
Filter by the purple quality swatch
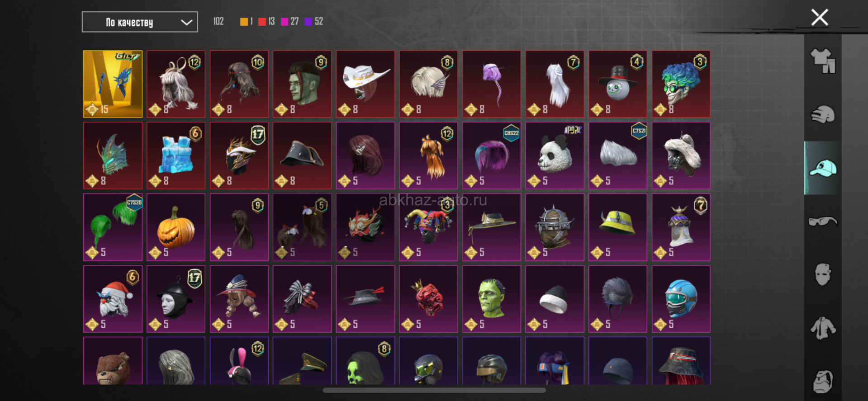tap(308, 22)
